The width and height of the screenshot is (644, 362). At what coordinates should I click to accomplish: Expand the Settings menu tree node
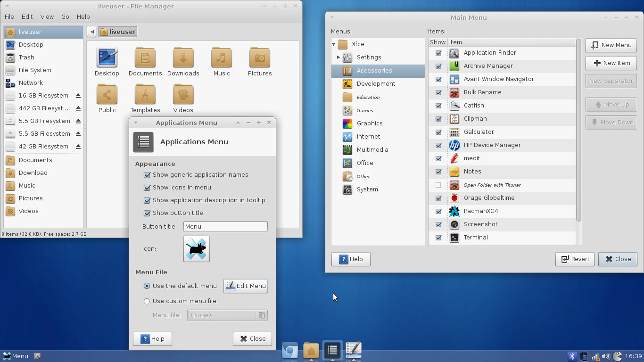pyautogui.click(x=339, y=58)
